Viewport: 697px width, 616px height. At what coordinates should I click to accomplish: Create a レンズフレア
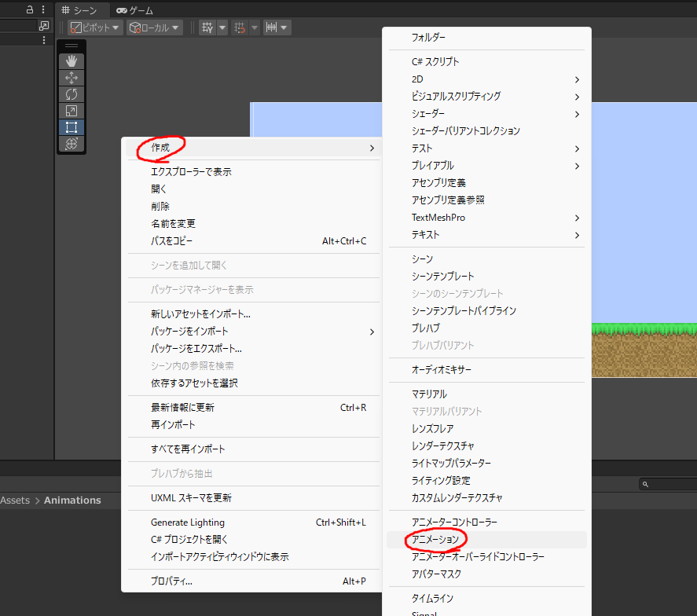(486, 429)
